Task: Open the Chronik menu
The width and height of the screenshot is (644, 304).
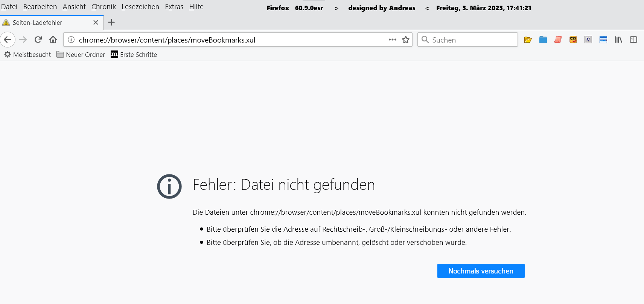Action: [x=104, y=7]
